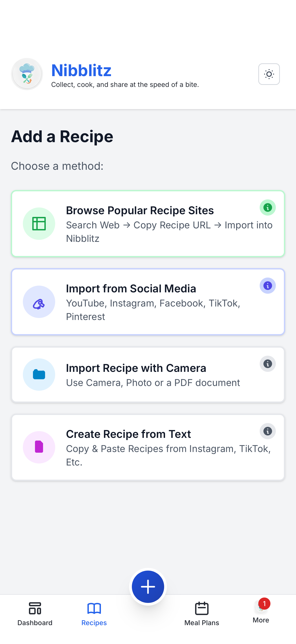Open info for Import Recipe with Camera
The image size is (296, 644).
[x=268, y=364]
